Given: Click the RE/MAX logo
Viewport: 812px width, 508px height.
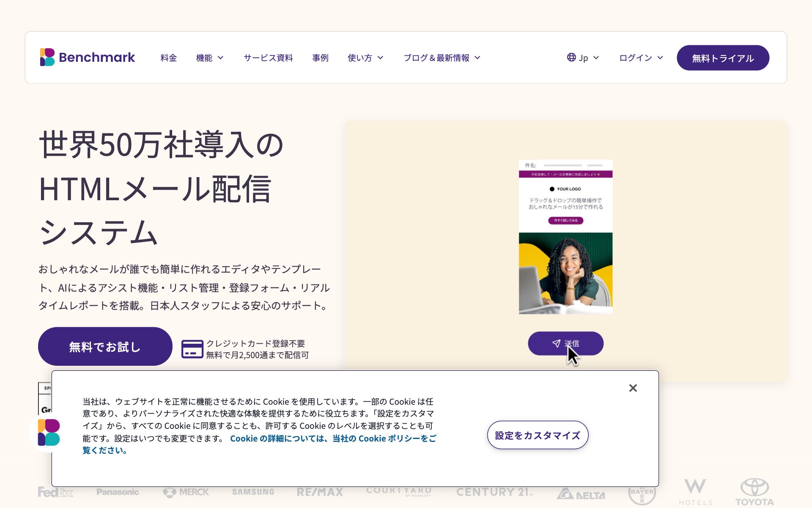Looking at the screenshot, I should pos(320,492).
